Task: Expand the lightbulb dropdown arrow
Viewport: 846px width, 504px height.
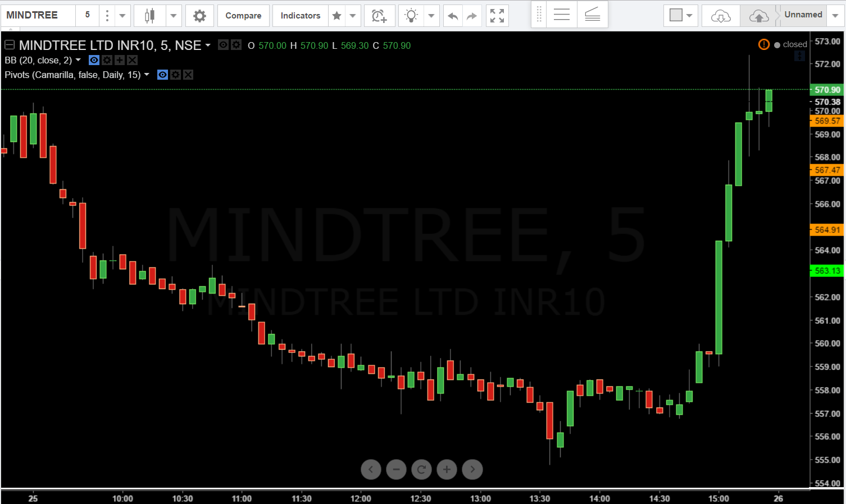Action: tap(431, 16)
